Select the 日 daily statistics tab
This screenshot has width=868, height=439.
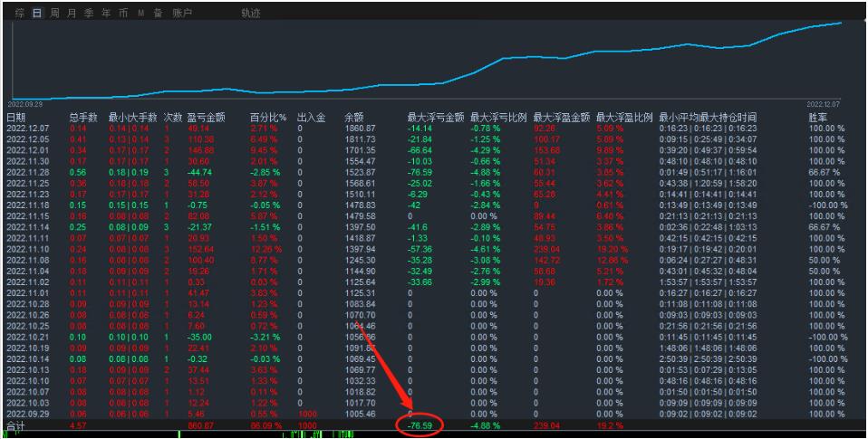tap(37, 14)
